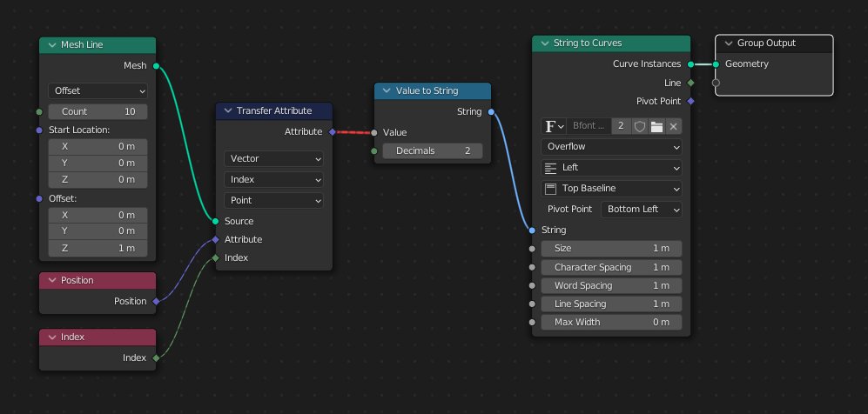Click the Decimals input socket
Image resolution: width=868 pixels, height=414 pixels.
tap(374, 150)
